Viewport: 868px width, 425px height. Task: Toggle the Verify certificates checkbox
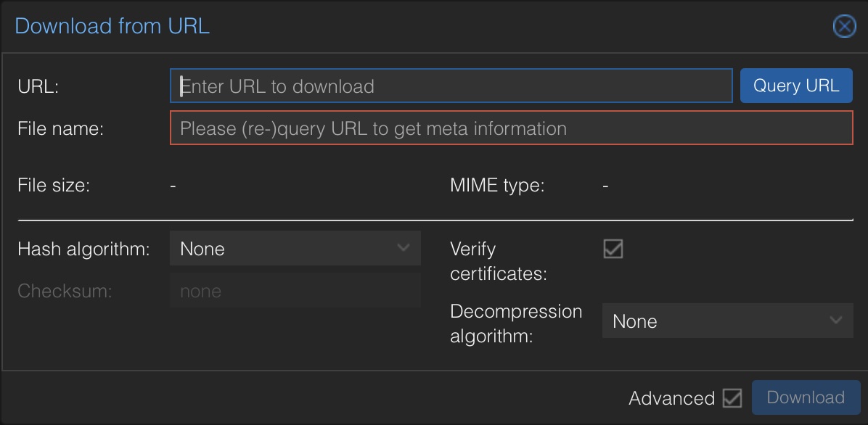pos(613,249)
